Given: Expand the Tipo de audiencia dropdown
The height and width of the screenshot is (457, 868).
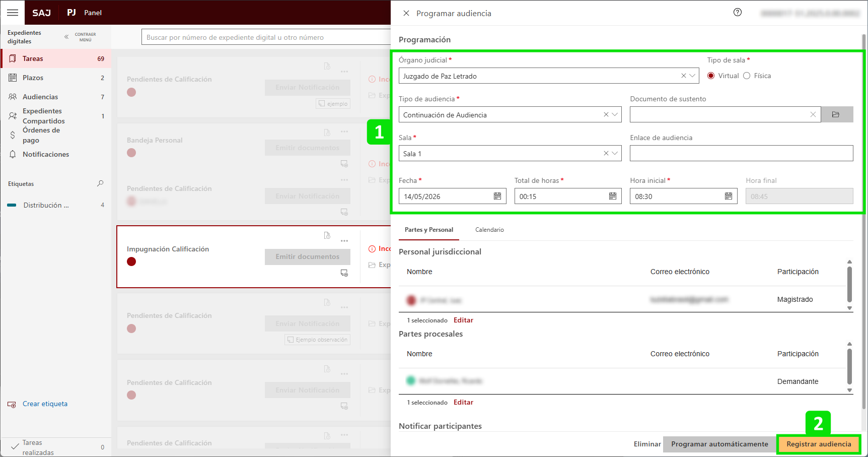Looking at the screenshot, I should point(615,114).
